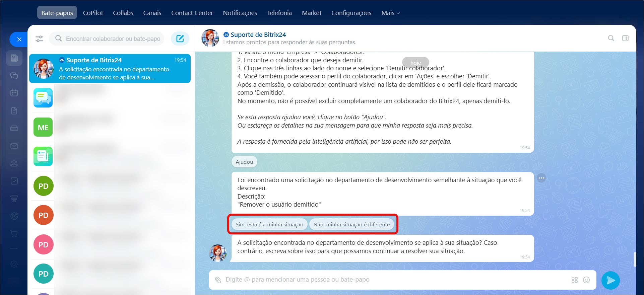Image resolution: width=644 pixels, height=295 pixels.
Task: Click the Ajudou button
Action: (244, 162)
